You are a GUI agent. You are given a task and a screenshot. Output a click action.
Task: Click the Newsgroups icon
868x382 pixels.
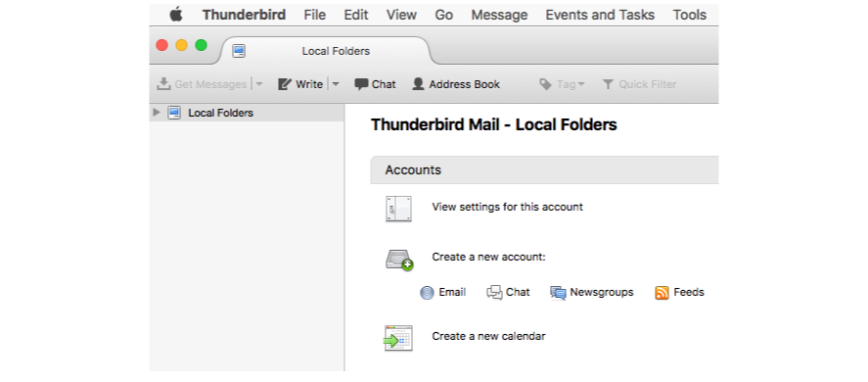(x=558, y=293)
